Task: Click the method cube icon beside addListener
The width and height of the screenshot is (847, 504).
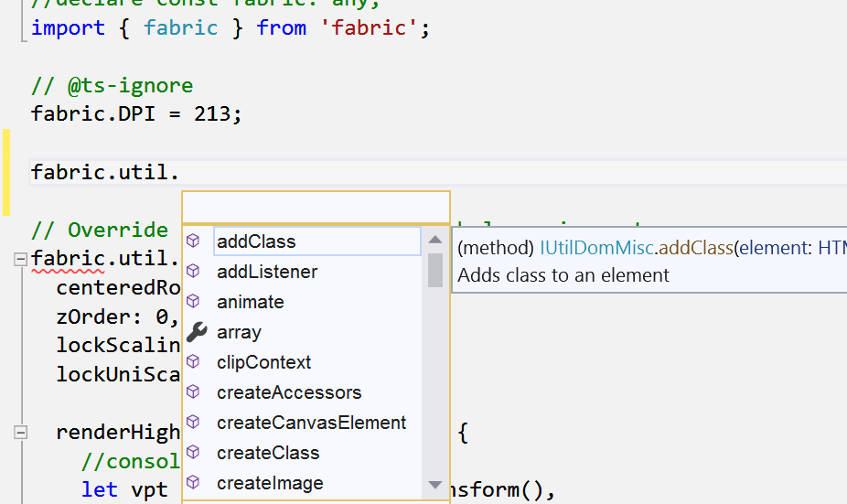Action: [193, 271]
